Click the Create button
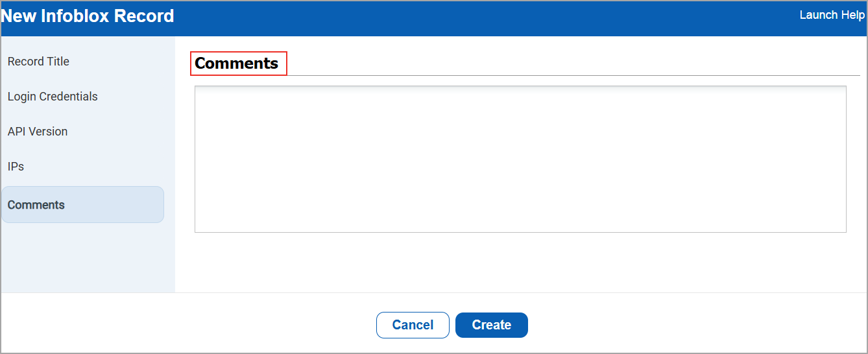 [491, 325]
